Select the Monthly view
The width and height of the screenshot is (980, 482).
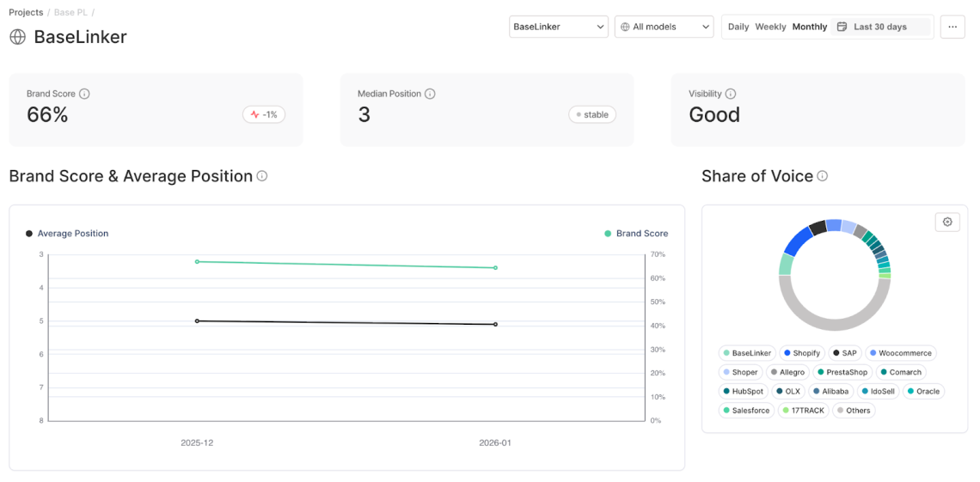point(810,27)
